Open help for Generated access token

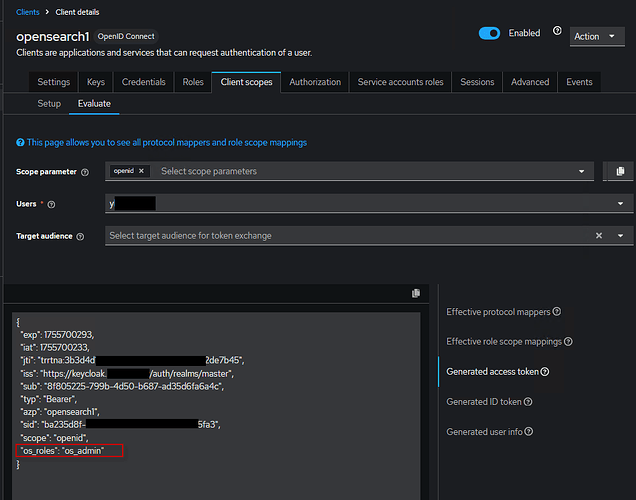tap(545, 371)
